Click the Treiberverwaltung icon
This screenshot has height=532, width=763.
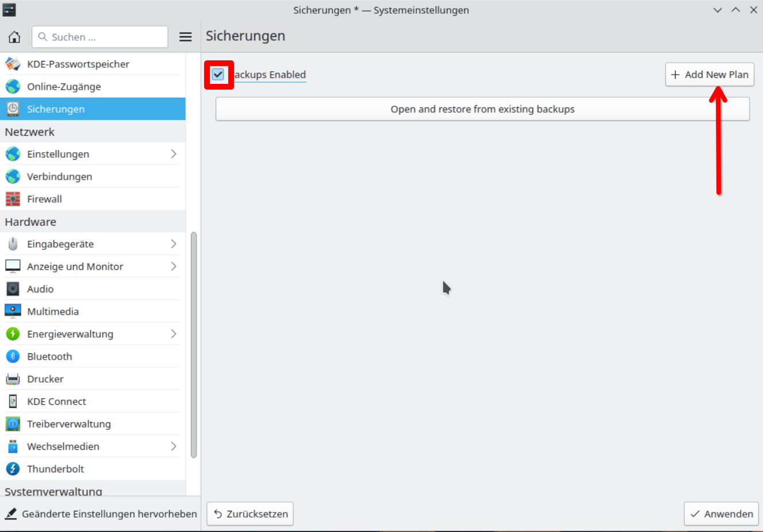click(x=13, y=424)
